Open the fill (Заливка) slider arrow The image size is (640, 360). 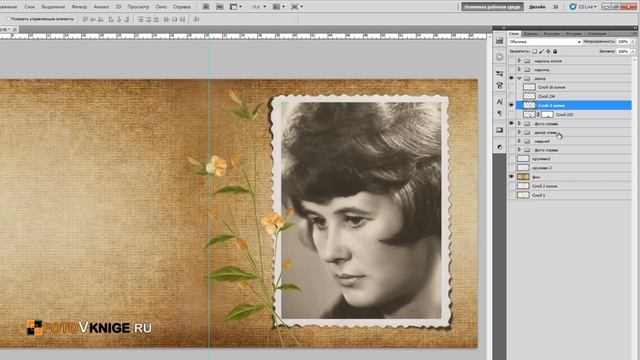point(633,51)
